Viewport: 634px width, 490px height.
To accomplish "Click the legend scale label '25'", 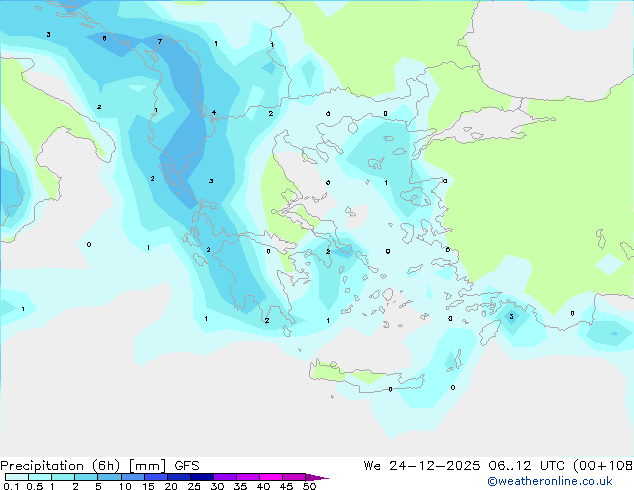I will click(x=194, y=486).
